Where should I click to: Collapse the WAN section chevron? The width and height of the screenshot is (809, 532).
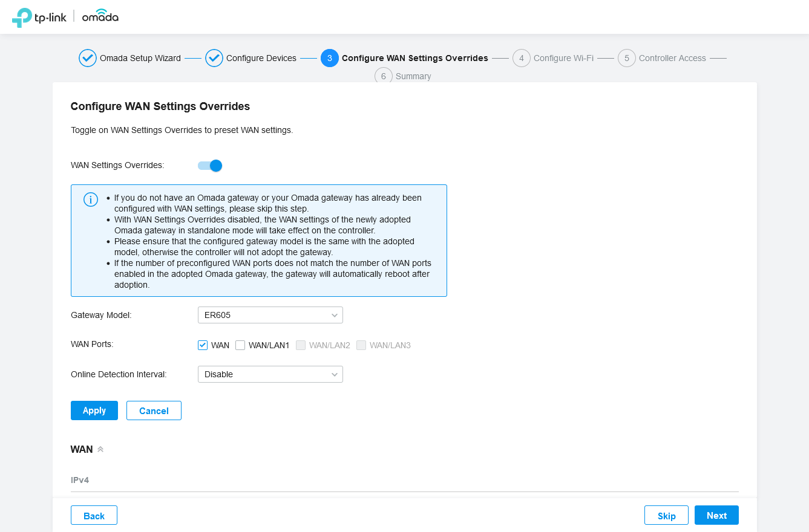pyautogui.click(x=100, y=449)
